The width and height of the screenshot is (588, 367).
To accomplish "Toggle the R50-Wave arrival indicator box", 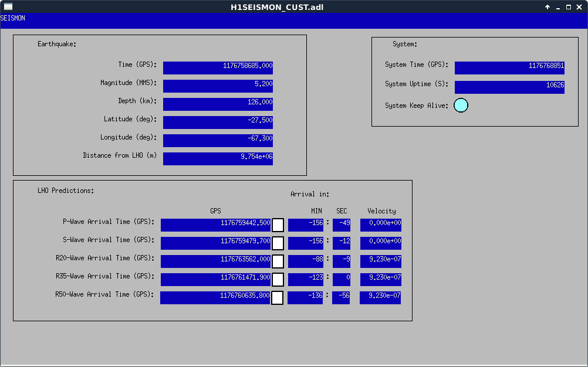I will coord(278,298).
